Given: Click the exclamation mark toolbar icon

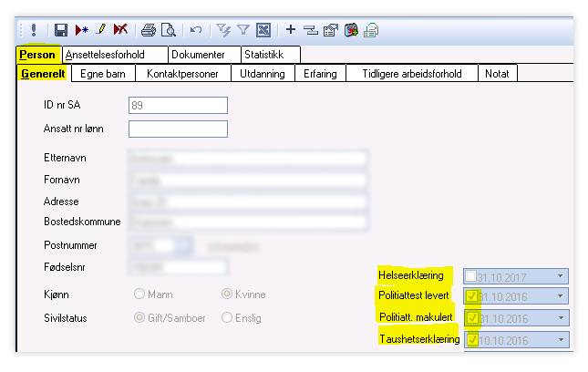Looking at the screenshot, I should pyautogui.click(x=34, y=29).
